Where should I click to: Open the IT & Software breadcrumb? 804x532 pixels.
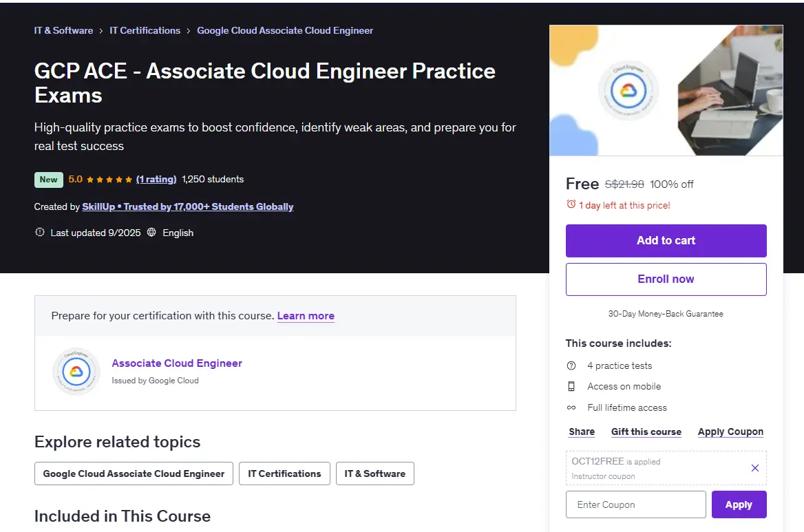pyautogui.click(x=63, y=31)
